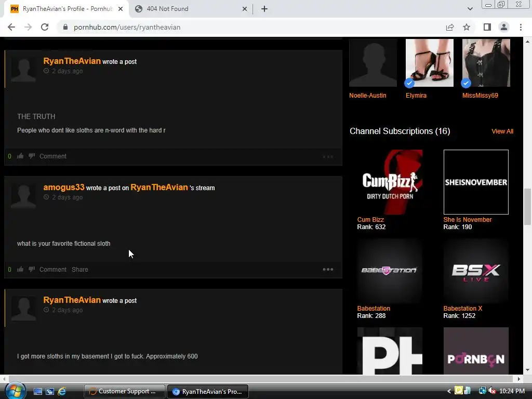This screenshot has height=399, width=532.
Task: Thumbs up the favorite fictional sloth post
Action: (x=20, y=270)
